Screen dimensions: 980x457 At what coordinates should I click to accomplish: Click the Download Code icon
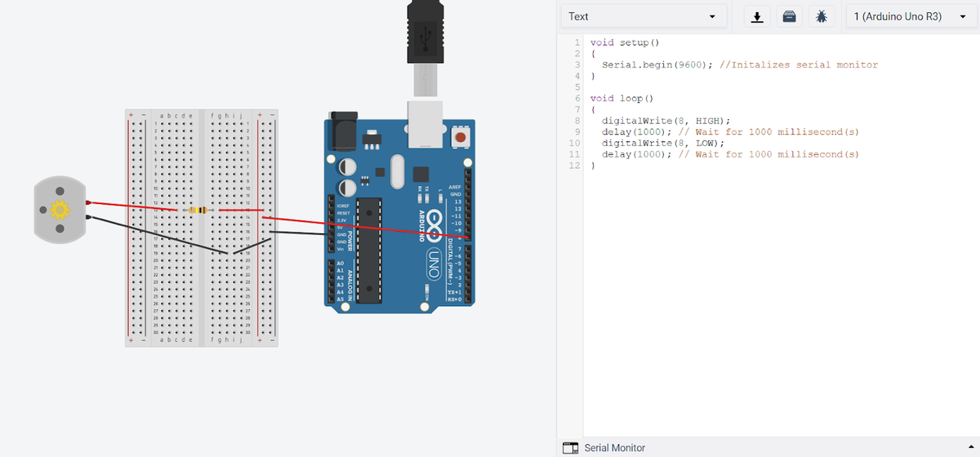758,17
